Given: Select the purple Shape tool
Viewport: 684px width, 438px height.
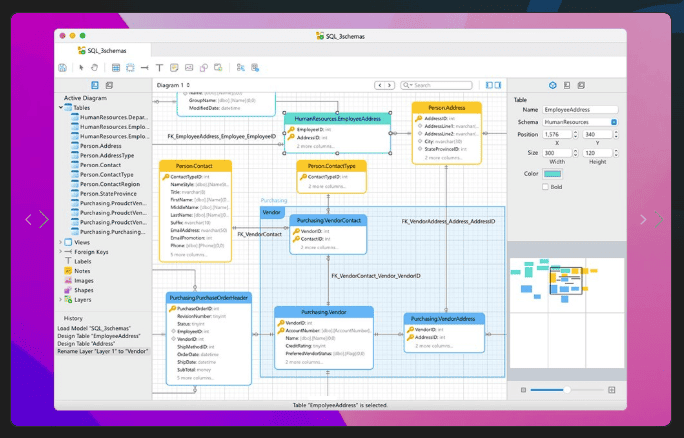Looking at the screenshot, I should click(x=203, y=68).
